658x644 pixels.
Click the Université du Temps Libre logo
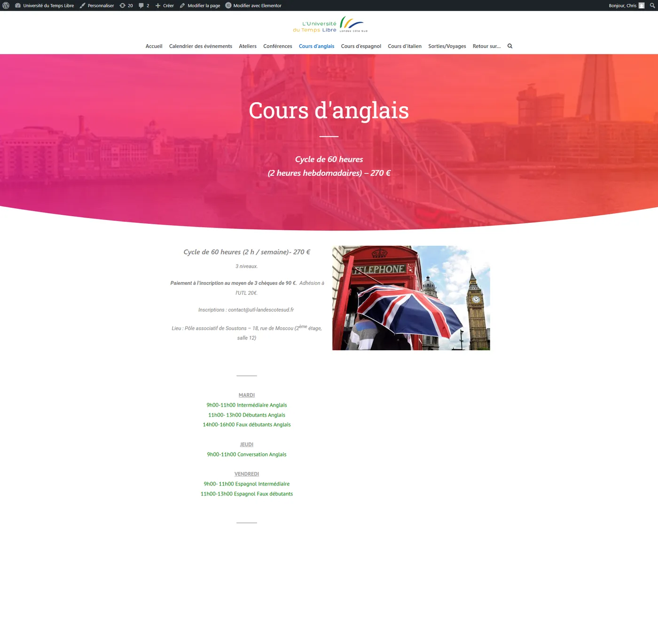[x=329, y=24]
